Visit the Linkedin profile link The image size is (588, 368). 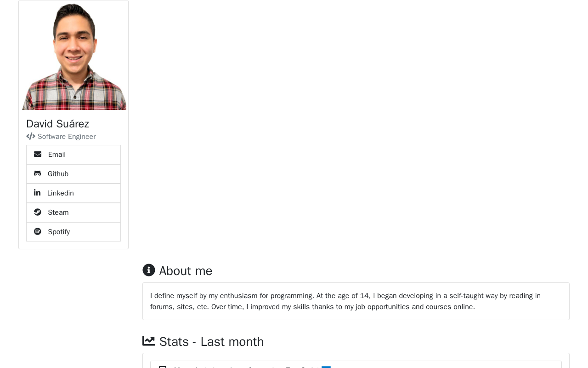click(x=61, y=193)
